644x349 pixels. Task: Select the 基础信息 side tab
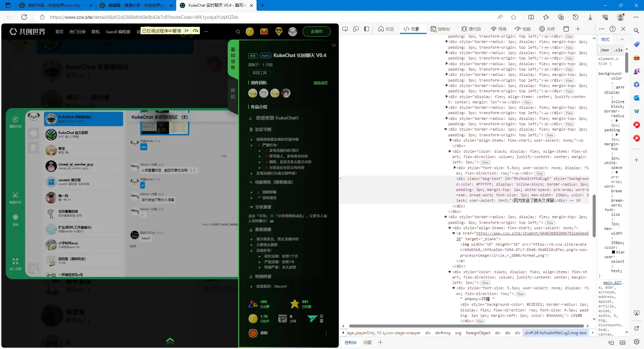click(x=233, y=58)
